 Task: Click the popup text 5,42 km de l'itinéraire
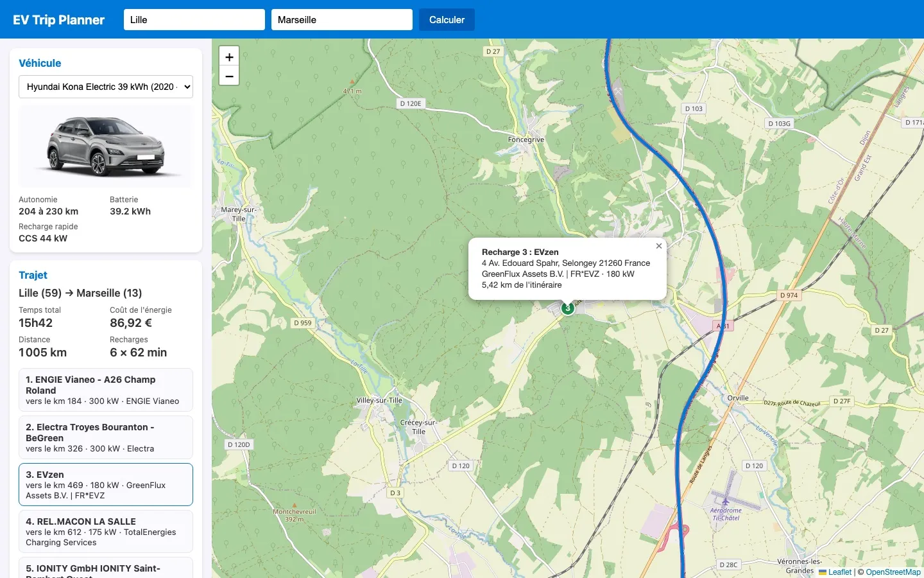(522, 285)
